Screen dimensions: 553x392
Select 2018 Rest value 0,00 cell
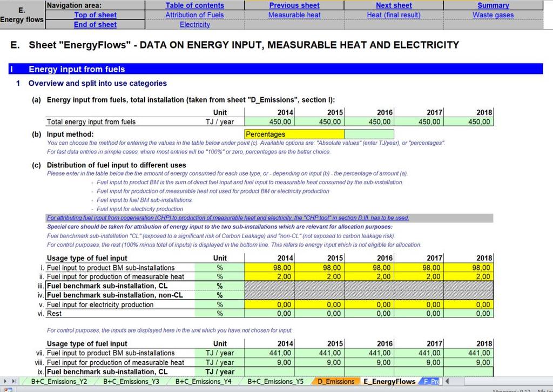[468, 313]
